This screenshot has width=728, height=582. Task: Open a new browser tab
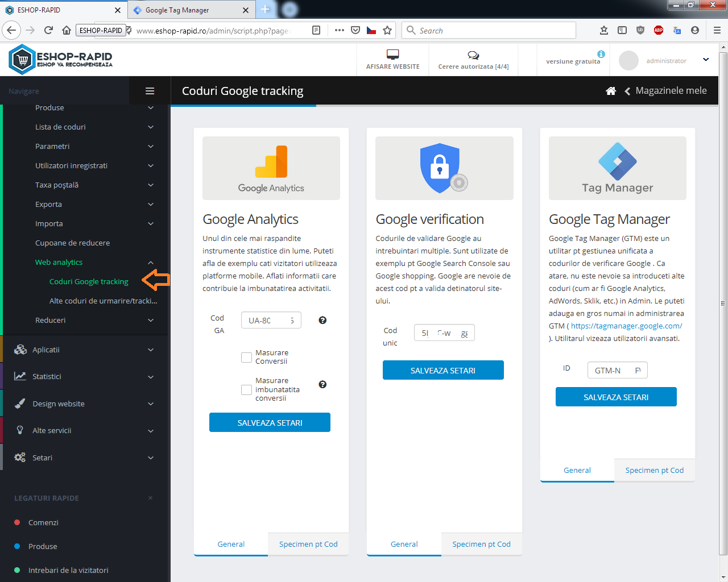(x=265, y=9)
